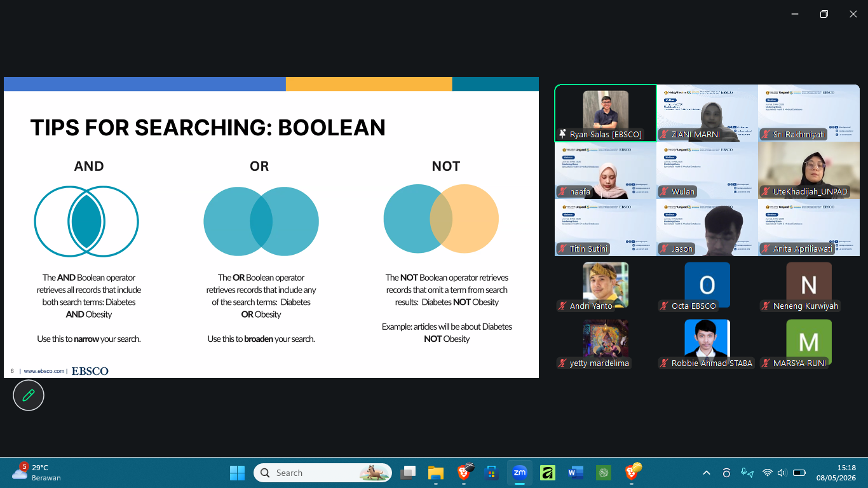Open naafa participant video tile

point(606,170)
